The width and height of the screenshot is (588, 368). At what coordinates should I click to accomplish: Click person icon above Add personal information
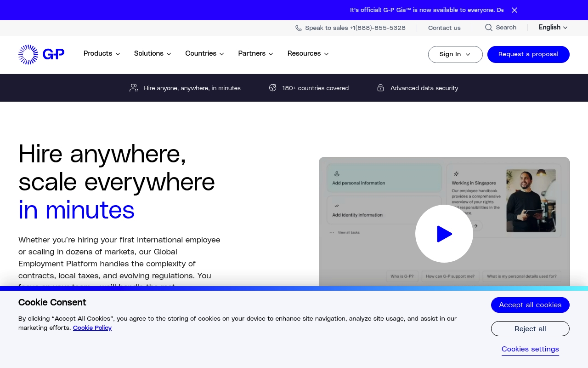[x=337, y=174]
